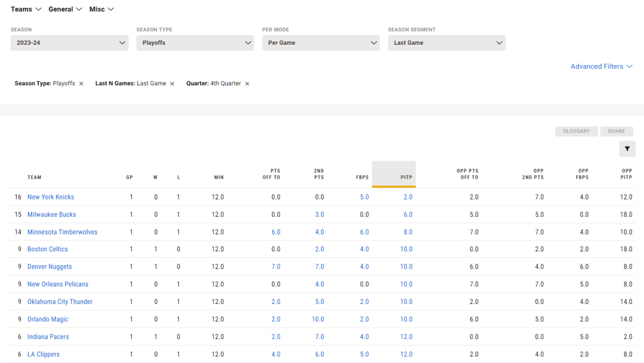Open the New York Knicks team link

click(51, 197)
